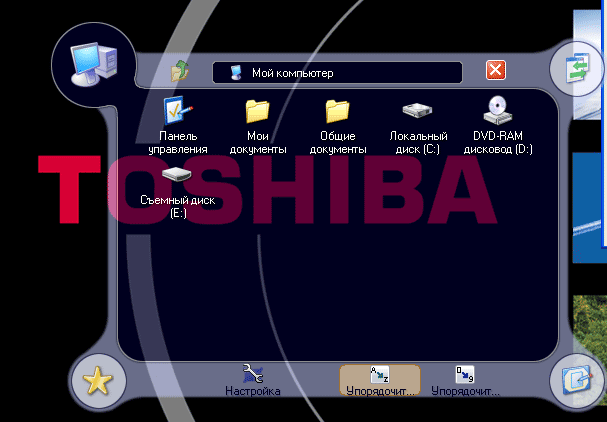Close the Мой компьютер panel
Image resolution: width=607 pixels, height=422 pixels.
(496, 70)
